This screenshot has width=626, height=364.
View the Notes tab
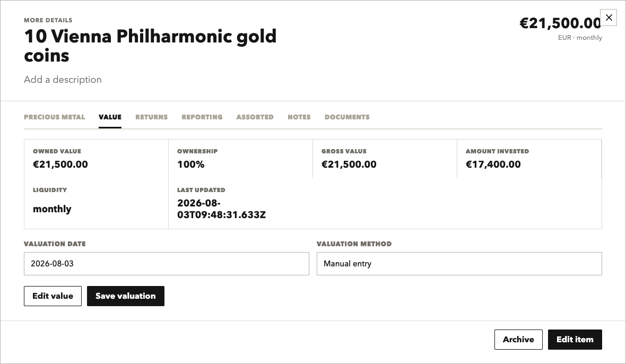(x=299, y=117)
